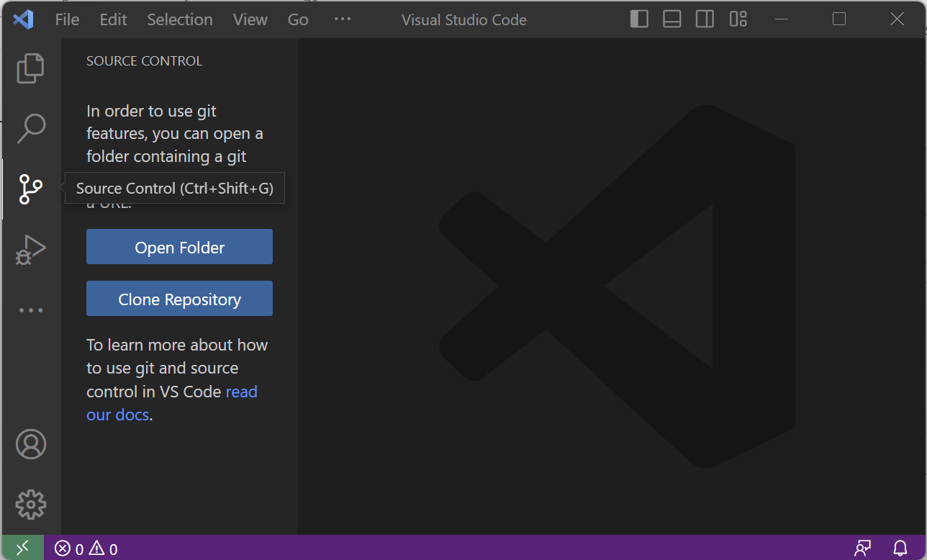
Task: Toggle the primary side bar layout button
Action: [x=639, y=19]
